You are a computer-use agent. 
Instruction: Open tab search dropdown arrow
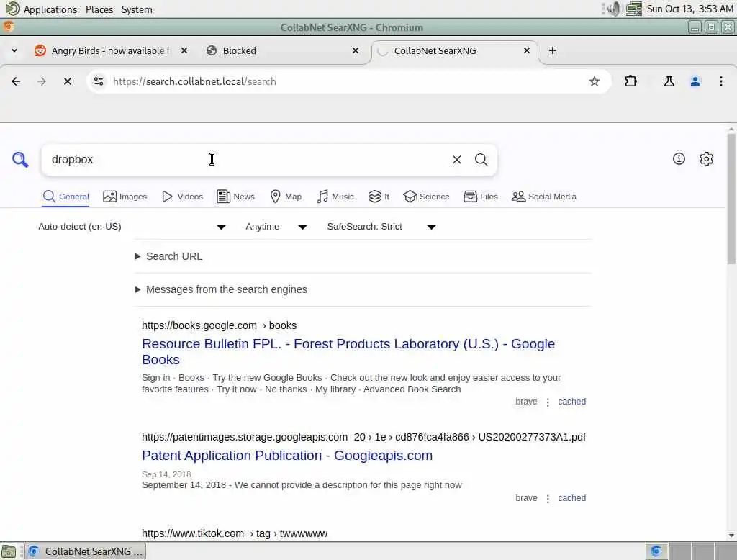point(14,50)
